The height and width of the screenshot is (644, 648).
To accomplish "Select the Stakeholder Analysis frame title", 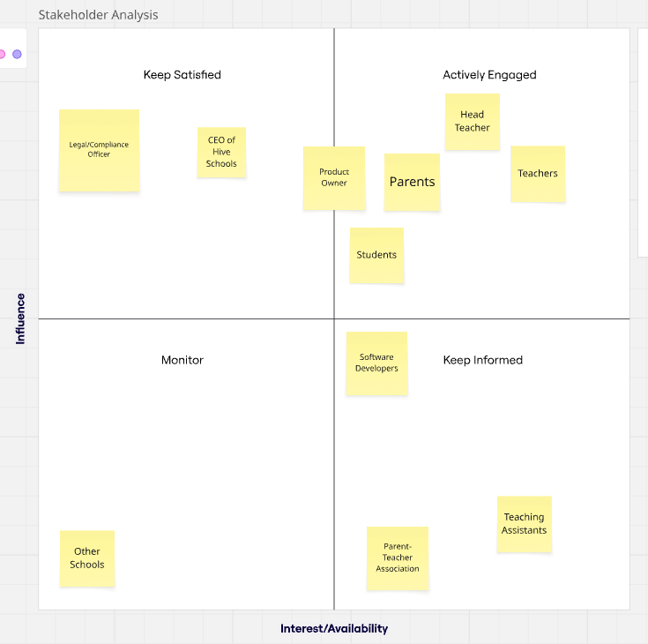I will [98, 15].
